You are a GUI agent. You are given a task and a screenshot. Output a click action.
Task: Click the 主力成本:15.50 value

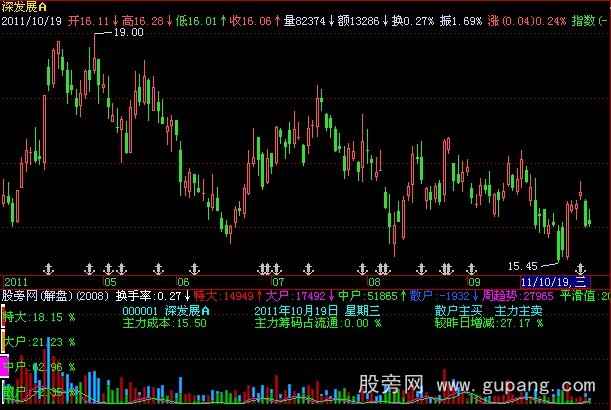(x=164, y=323)
